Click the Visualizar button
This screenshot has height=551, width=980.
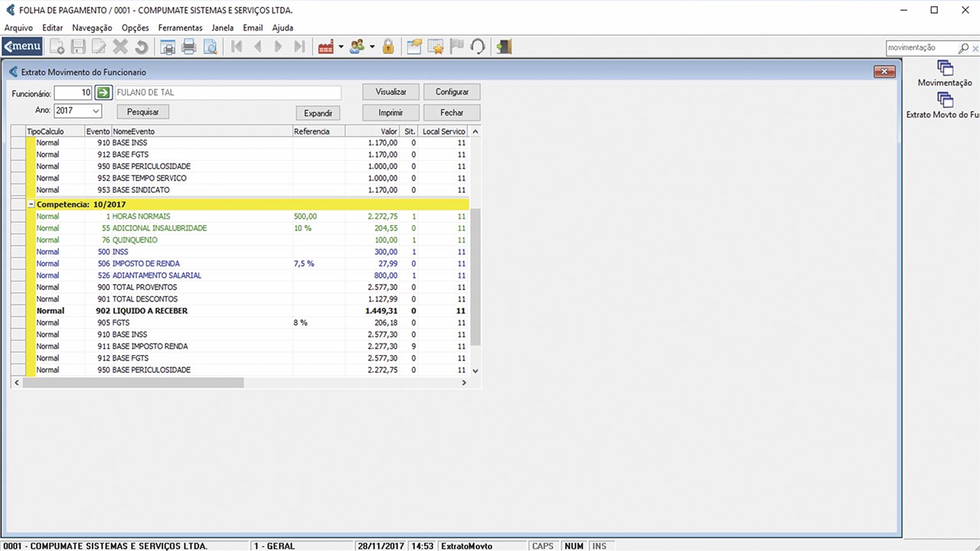[390, 92]
